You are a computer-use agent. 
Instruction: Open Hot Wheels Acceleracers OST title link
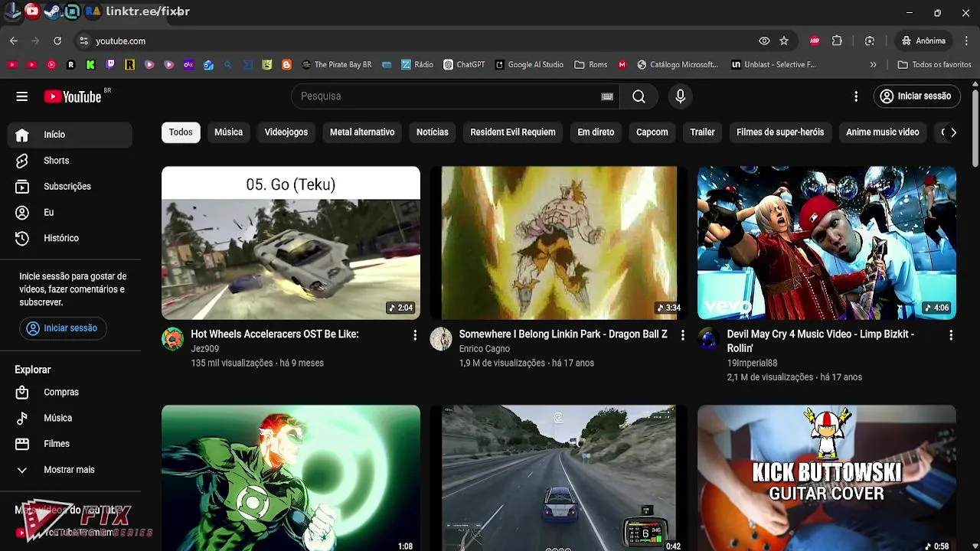[x=275, y=334]
